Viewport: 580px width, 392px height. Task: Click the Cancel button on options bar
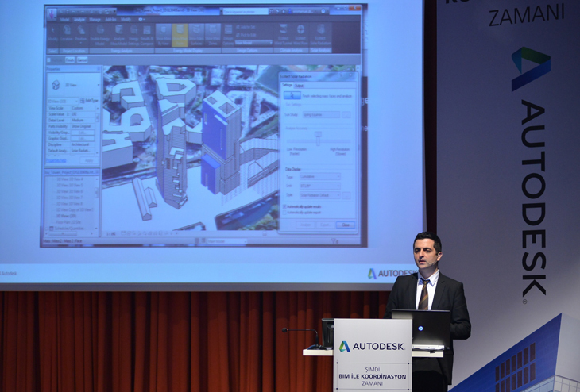click(x=82, y=60)
